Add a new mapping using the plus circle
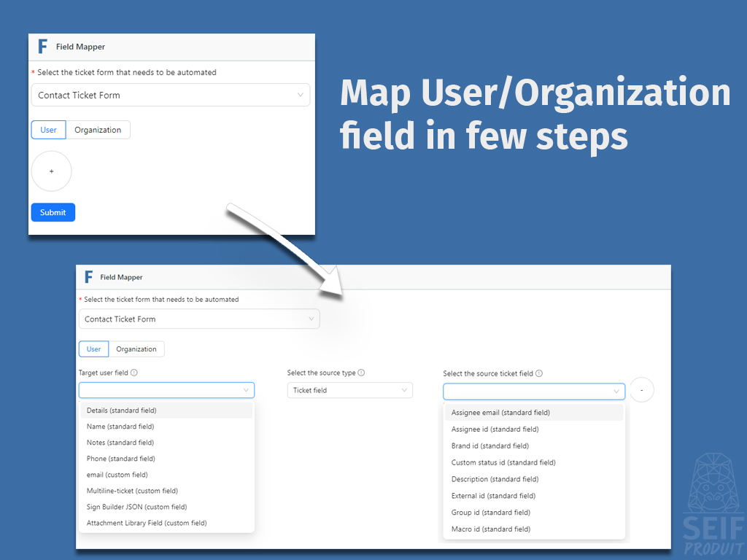Viewport: 747px width, 560px height. [51, 171]
